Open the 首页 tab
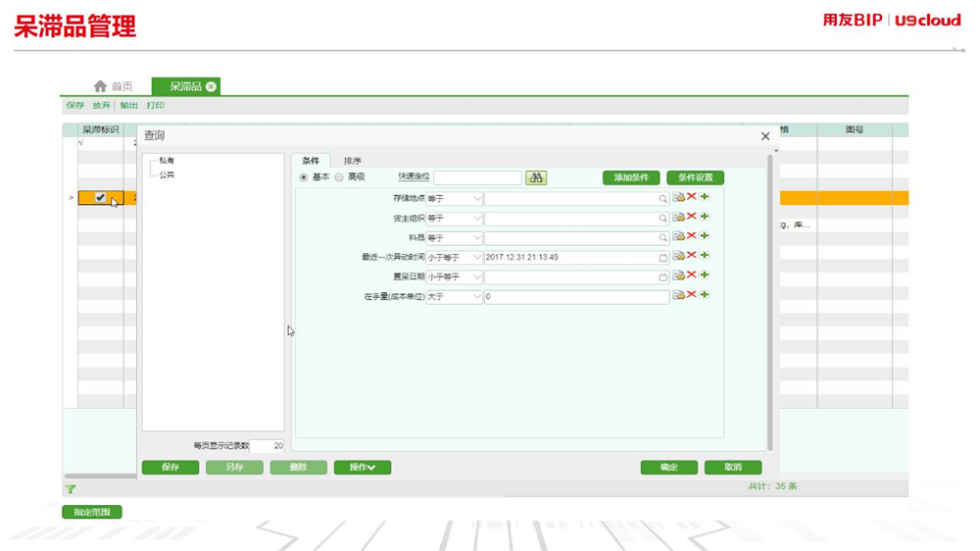This screenshot has height=551, width=980. tap(114, 86)
